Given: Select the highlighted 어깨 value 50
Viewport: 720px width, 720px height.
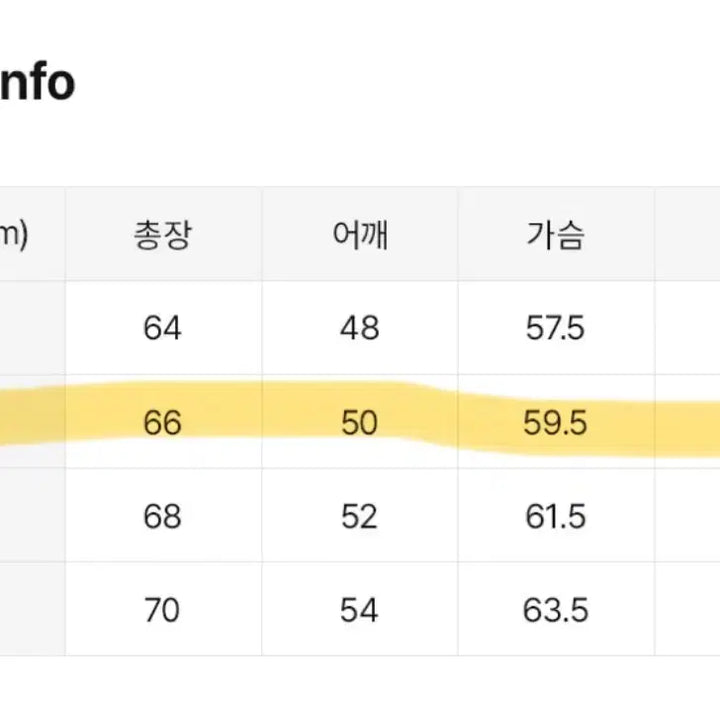Looking at the screenshot, I should (359, 423).
